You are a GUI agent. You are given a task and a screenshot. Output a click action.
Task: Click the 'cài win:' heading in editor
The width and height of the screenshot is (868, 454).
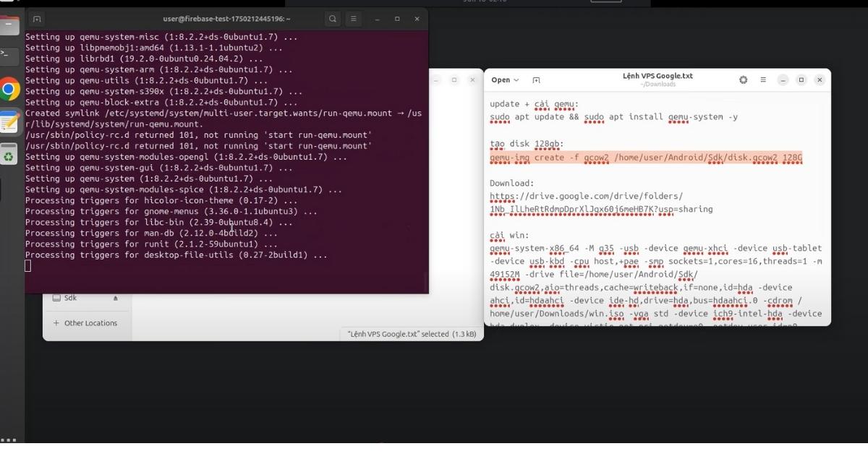(509, 236)
